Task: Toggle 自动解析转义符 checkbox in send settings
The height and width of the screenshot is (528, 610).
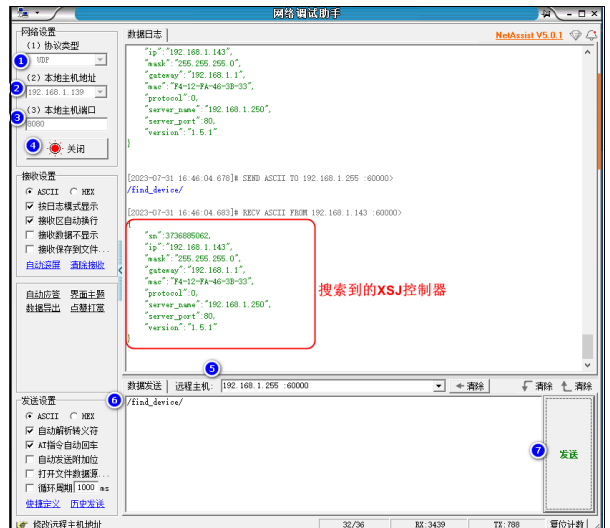Action: [30, 431]
